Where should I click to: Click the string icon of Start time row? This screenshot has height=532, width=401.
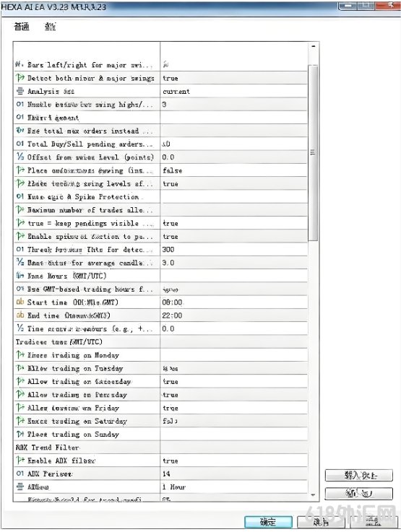click(20, 302)
